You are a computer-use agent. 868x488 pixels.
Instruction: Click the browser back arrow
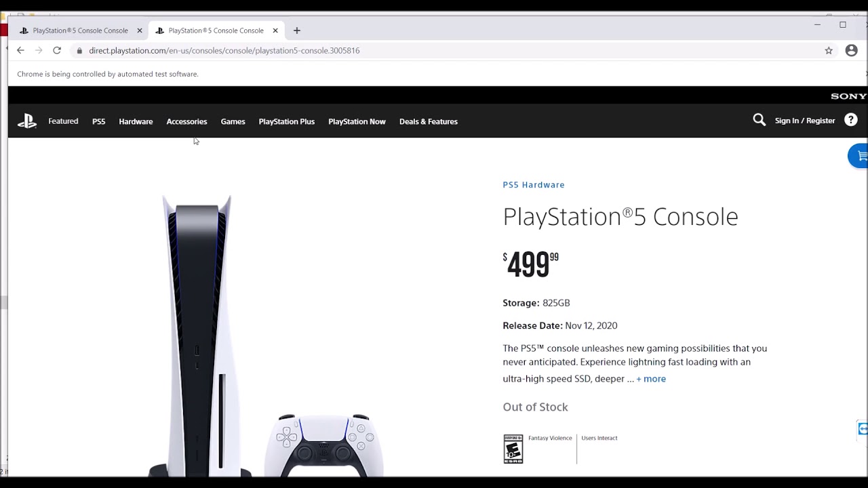(x=20, y=50)
